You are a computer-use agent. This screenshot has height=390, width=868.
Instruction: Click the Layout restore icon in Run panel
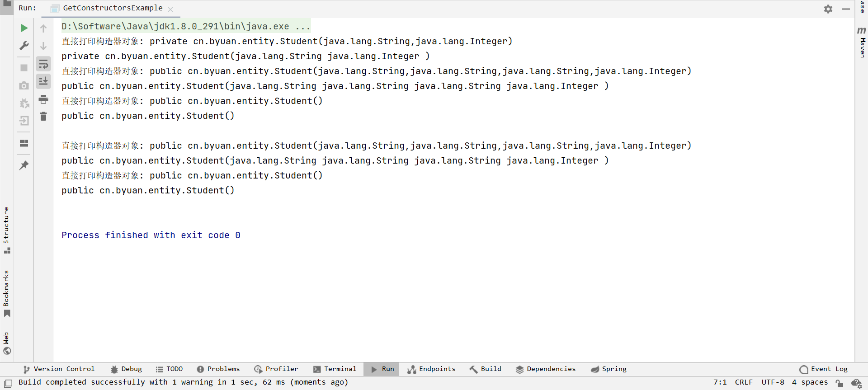tap(24, 143)
